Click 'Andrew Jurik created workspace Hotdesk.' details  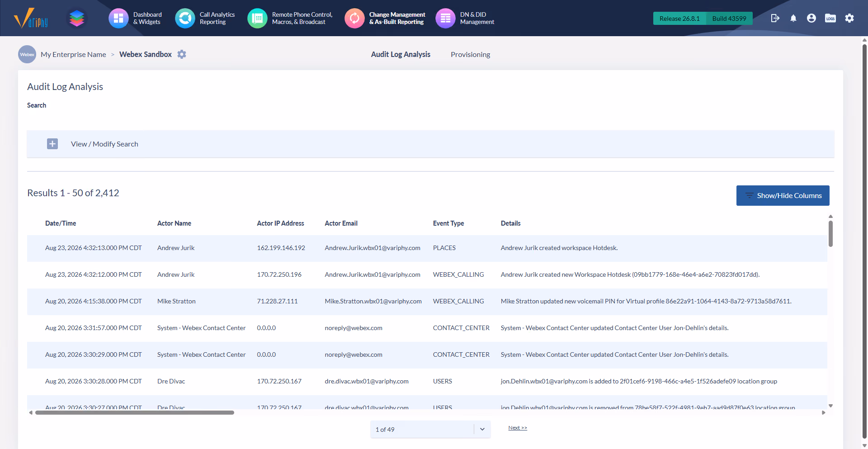coord(559,248)
